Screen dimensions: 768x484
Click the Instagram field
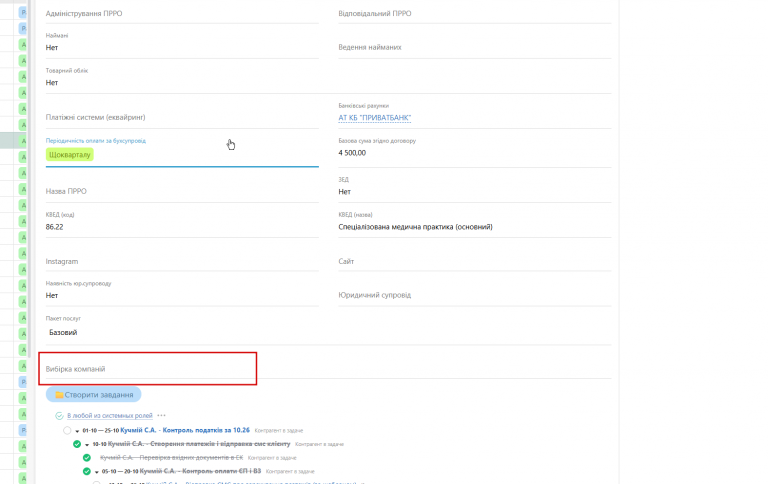(x=182, y=262)
